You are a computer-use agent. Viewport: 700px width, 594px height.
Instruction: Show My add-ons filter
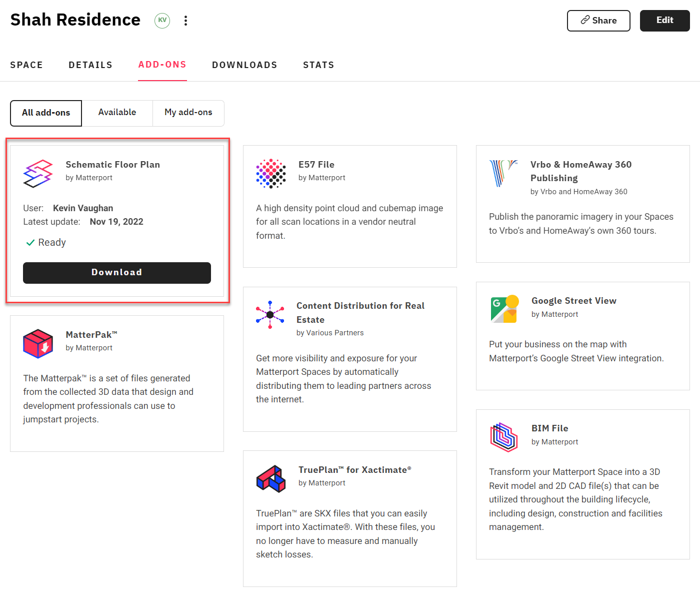188,113
